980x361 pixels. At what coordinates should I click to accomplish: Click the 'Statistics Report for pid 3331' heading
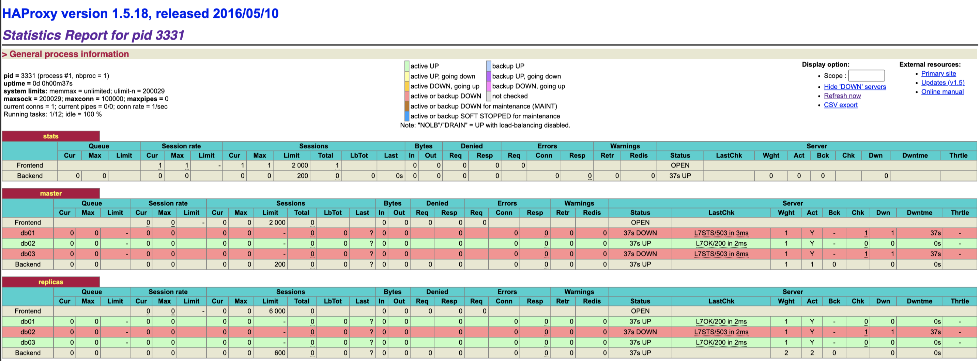click(93, 35)
